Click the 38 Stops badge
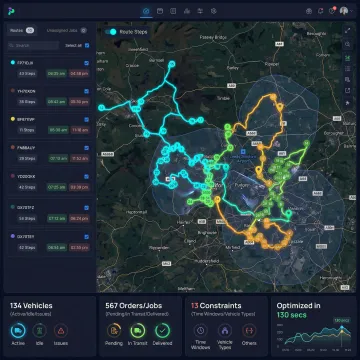Screen dimensions: 360x360 (27, 102)
